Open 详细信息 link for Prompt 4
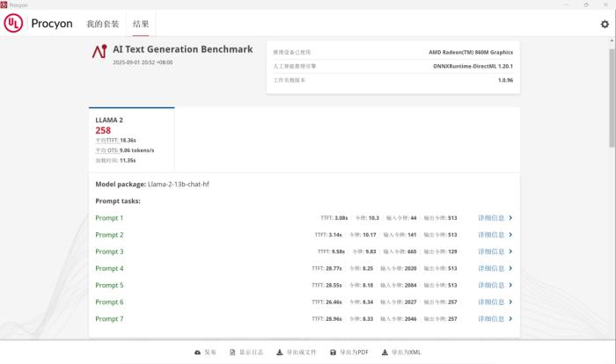616x364 pixels. [491, 268]
